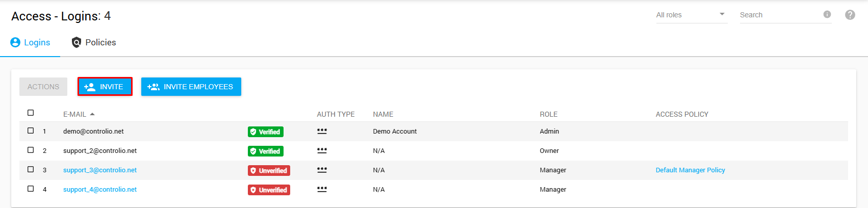Select checkbox for demo@controlio.net row

point(31,131)
